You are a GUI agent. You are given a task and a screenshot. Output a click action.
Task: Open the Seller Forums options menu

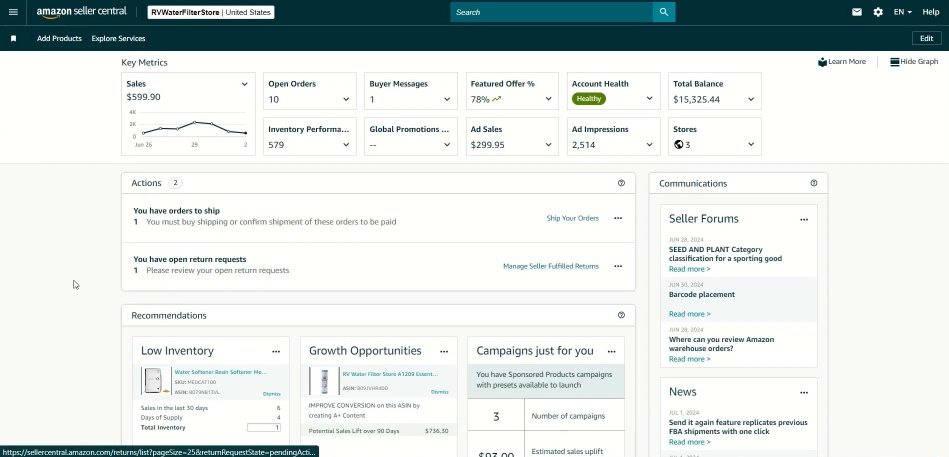[x=804, y=220]
